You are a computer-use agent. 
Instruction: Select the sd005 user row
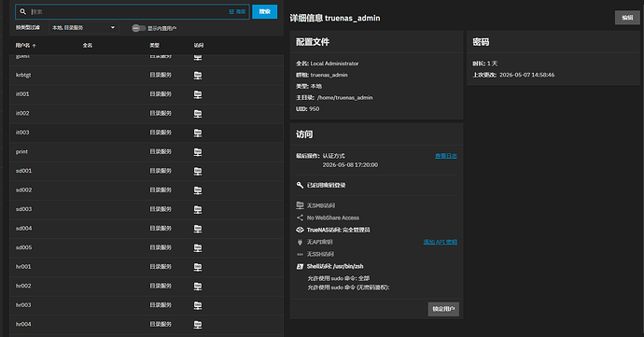pos(147,247)
